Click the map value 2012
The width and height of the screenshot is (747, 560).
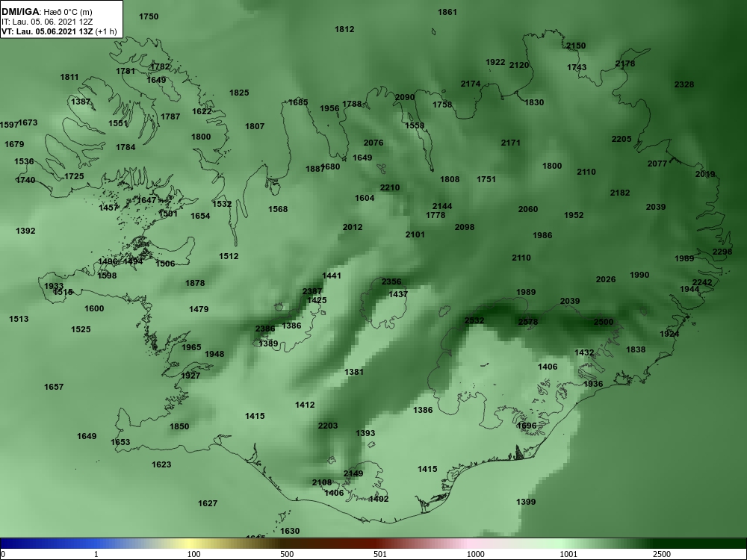[353, 227]
